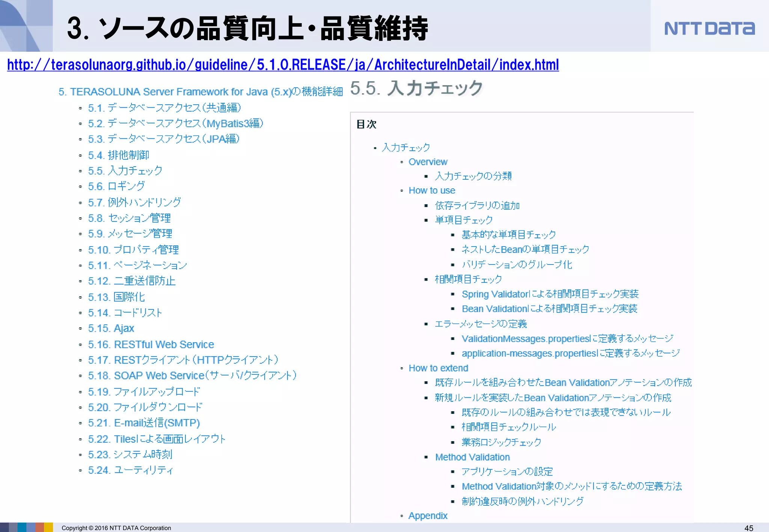Open 5.9. メッセージ管理
This screenshot has width=769, height=532.
(x=130, y=233)
